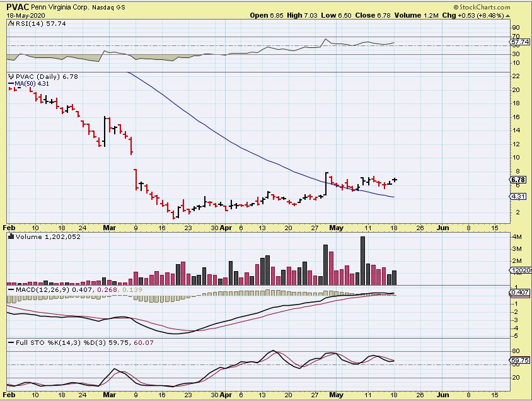
Task: Click the Volume 1.2M value in the header
Action: tap(416, 15)
